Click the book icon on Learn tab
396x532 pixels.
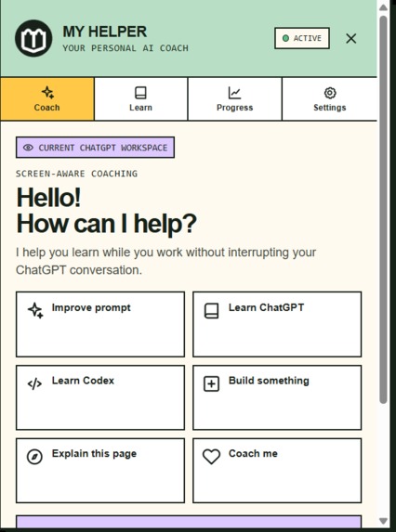tap(140, 93)
